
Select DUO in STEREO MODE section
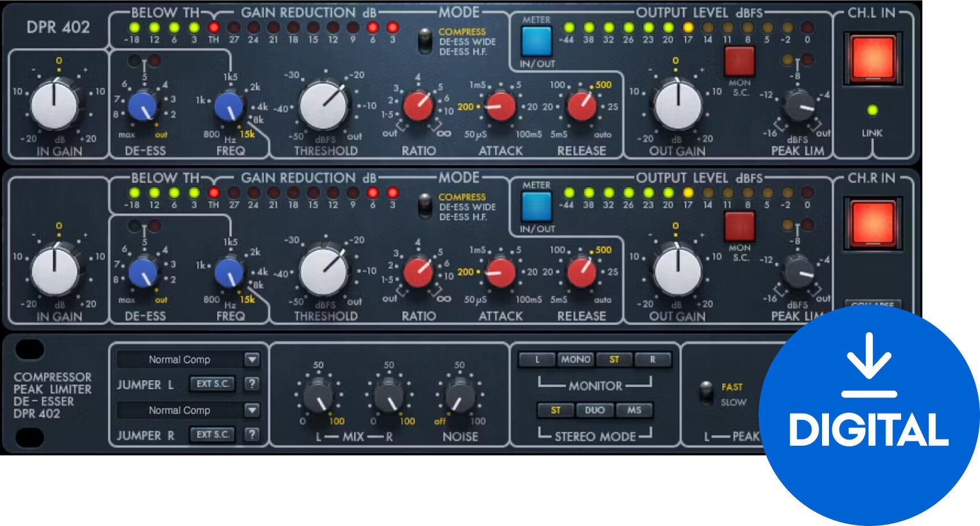(x=594, y=410)
